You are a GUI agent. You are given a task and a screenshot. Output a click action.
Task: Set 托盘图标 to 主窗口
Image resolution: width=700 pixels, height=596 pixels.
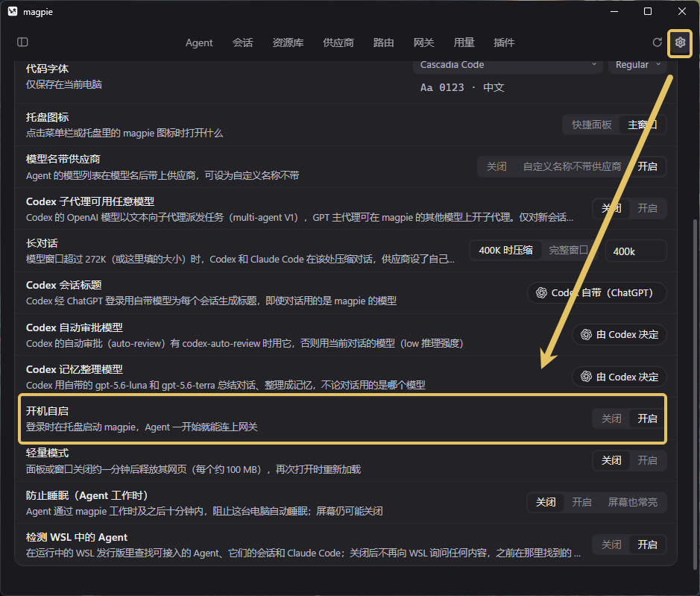643,125
